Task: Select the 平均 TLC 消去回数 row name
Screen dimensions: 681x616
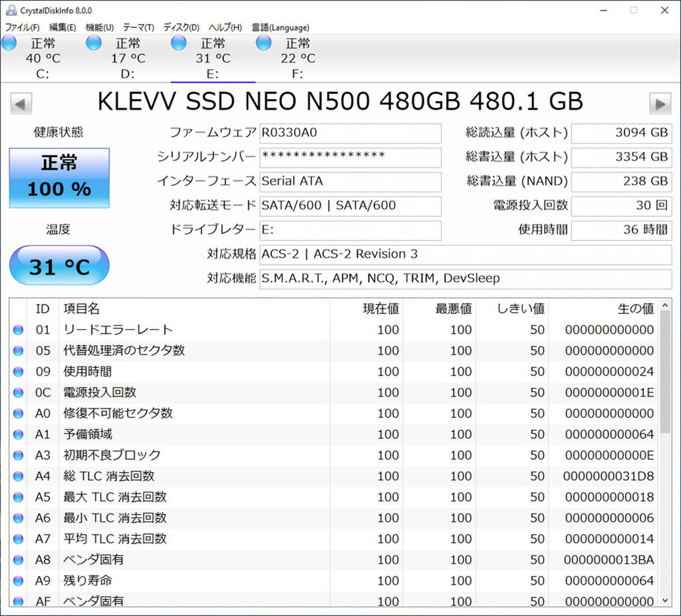Action: (115, 539)
